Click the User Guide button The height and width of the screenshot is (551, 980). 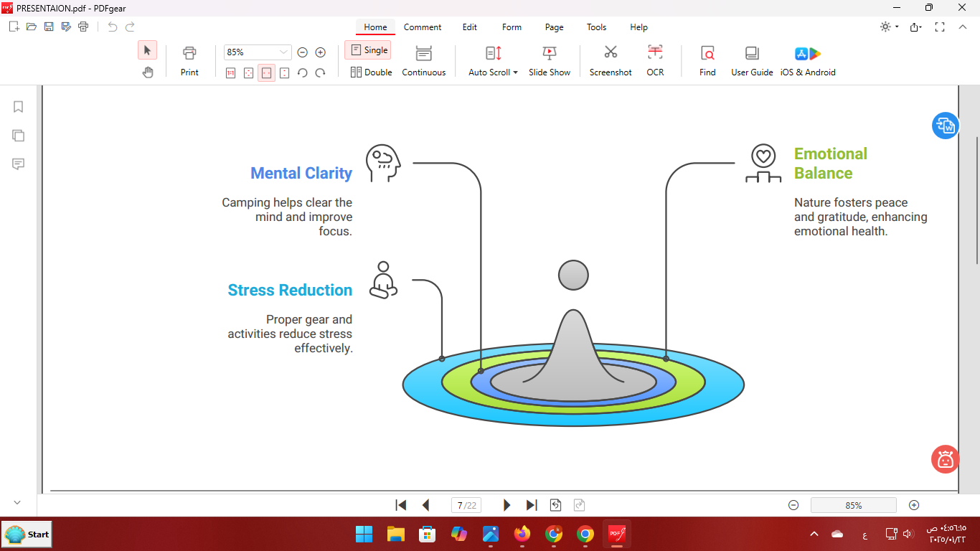751,60
